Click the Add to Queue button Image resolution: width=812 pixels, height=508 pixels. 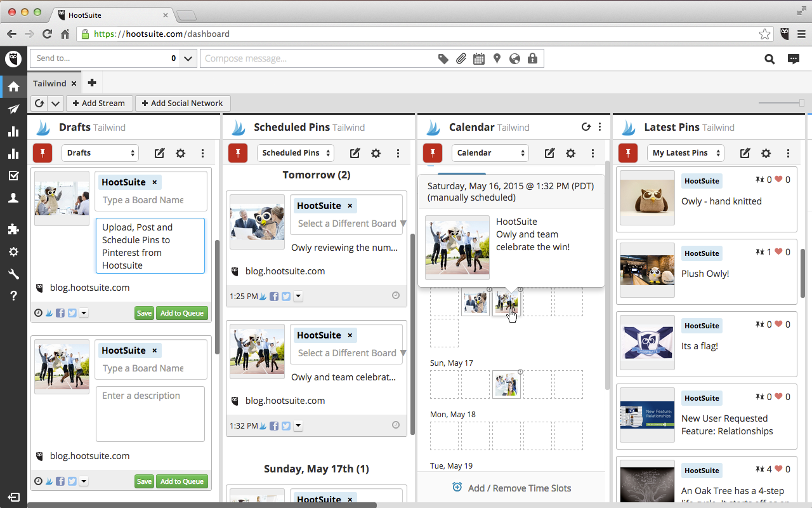[181, 312]
